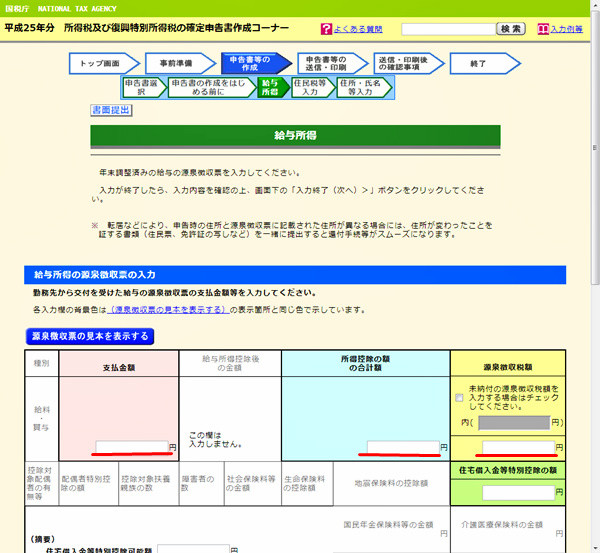The height and width of the screenshot is (553, 600).
Task: Click the 住宅借入金等特別控除の額 input field
Action: 518,493
